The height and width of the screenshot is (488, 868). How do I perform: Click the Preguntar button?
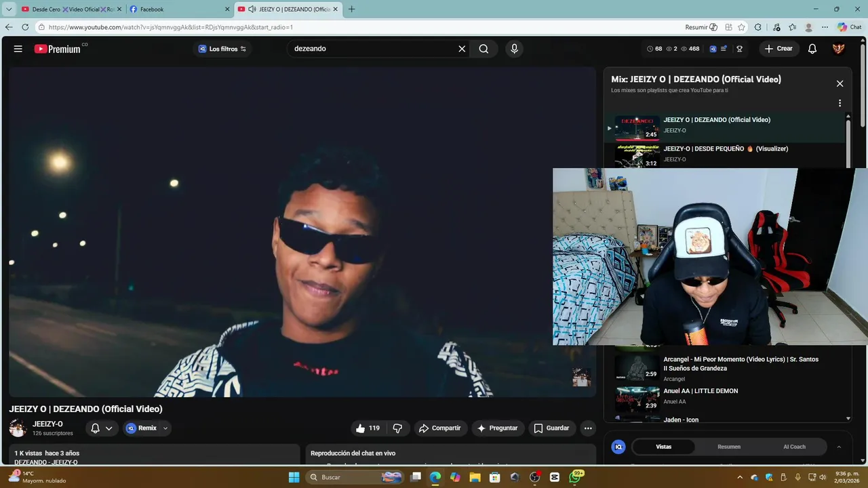point(498,428)
